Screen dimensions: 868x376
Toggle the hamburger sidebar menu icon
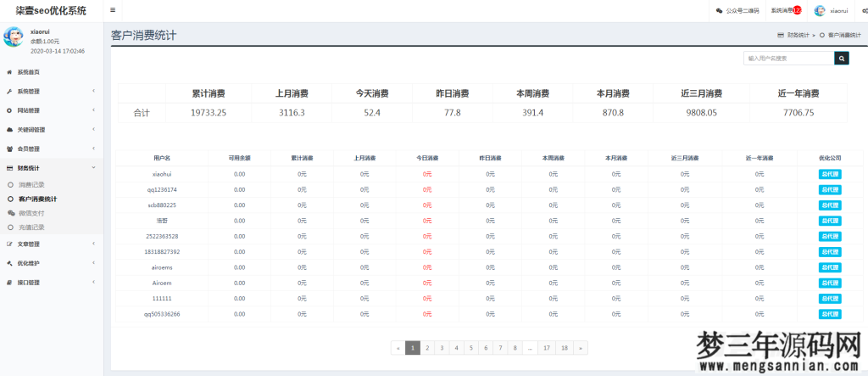(x=113, y=10)
